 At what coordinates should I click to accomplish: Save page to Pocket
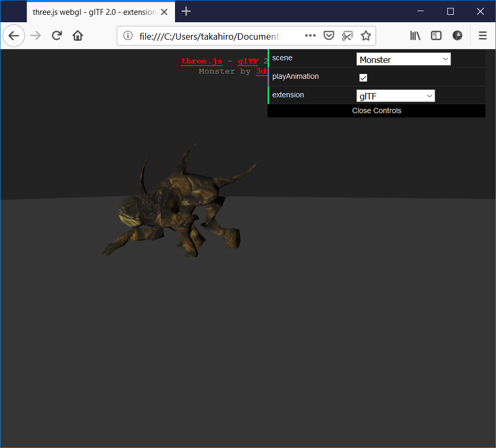(329, 36)
